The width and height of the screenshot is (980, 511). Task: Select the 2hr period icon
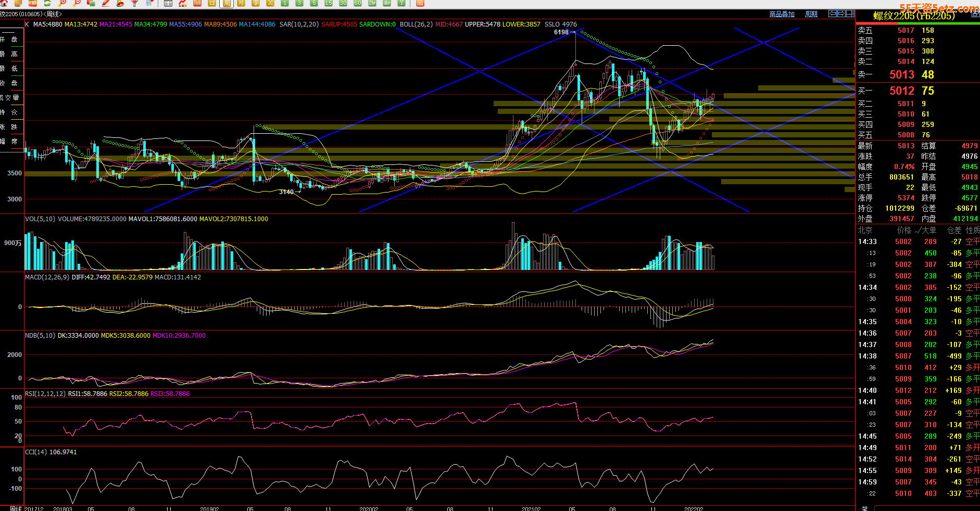pyautogui.click(x=372, y=3)
